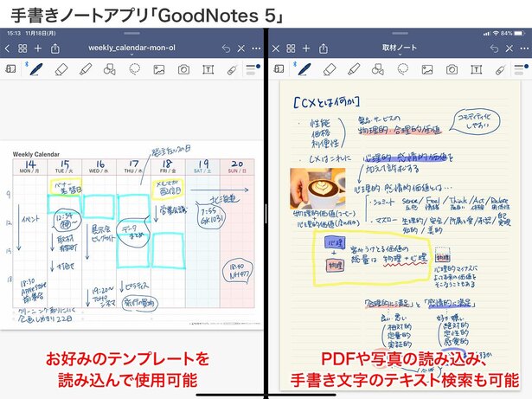Tap the coffee latte photo in the note
The height and width of the screenshot is (399, 532).
tap(318, 189)
